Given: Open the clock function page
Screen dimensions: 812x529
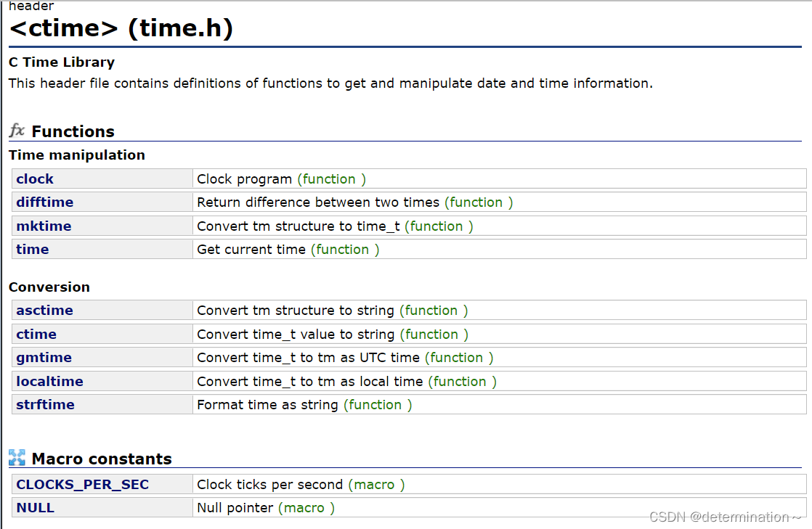Looking at the screenshot, I should [x=34, y=179].
